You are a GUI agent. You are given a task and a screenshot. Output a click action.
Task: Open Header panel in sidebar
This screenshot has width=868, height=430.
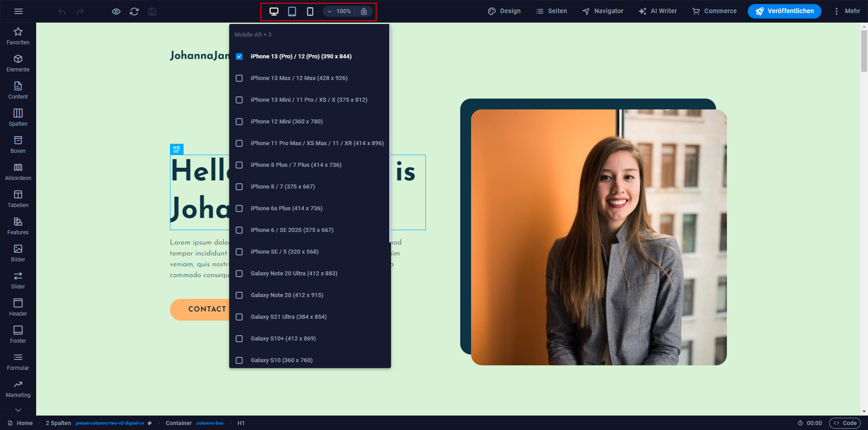[18, 307]
